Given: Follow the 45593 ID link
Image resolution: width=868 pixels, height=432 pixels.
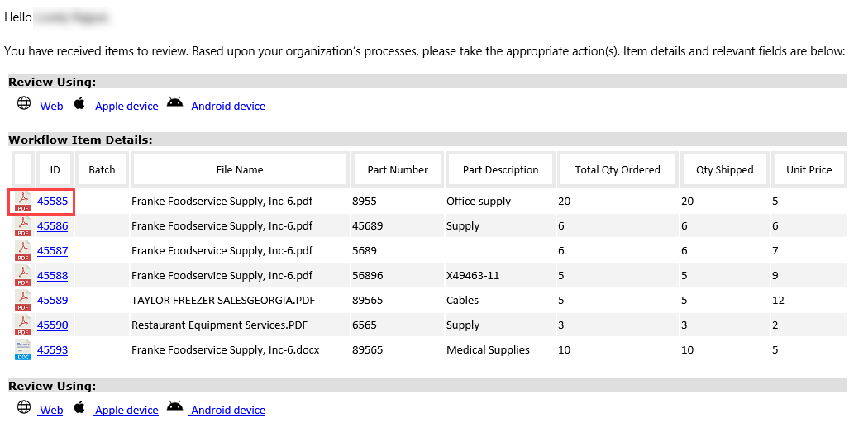Looking at the screenshot, I should click(x=52, y=350).
